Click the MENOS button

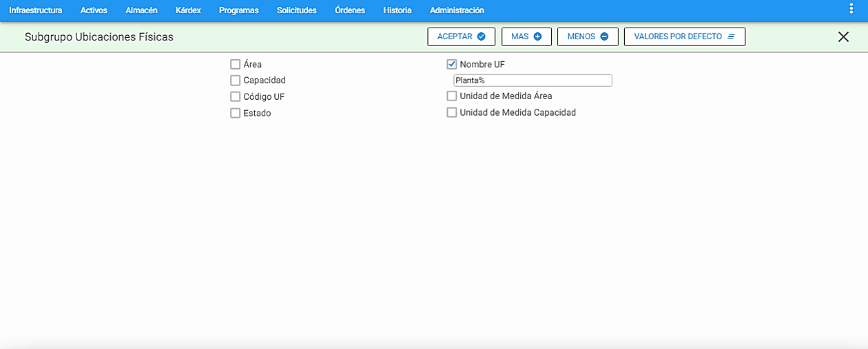pos(588,36)
